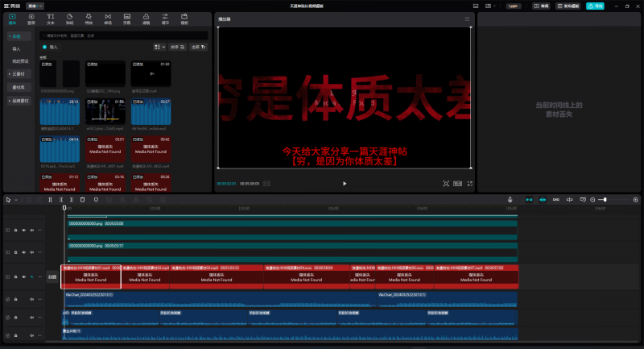644x349 pixels.
Task: Collapse the 本地 local media section
Action: pyautogui.click(x=19, y=36)
